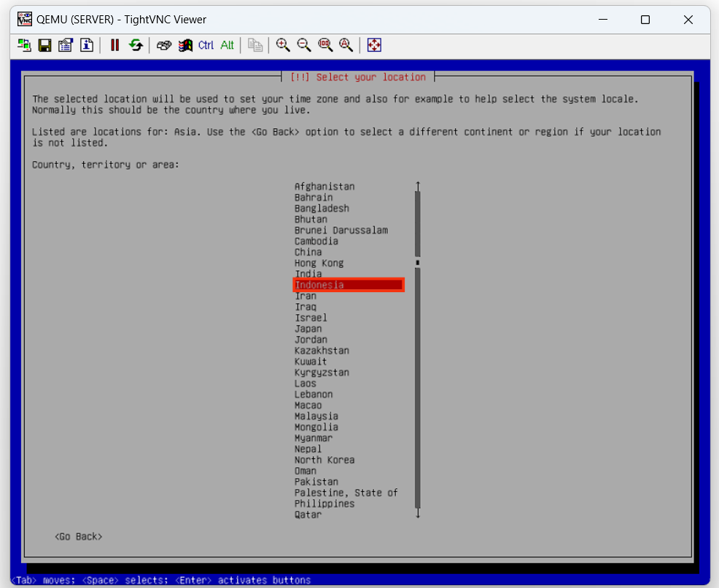Select Japan in the country list

coord(308,329)
